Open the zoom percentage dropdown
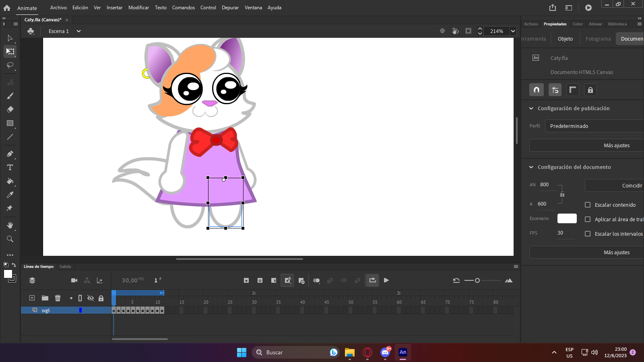The height and width of the screenshot is (362, 644). point(513,31)
